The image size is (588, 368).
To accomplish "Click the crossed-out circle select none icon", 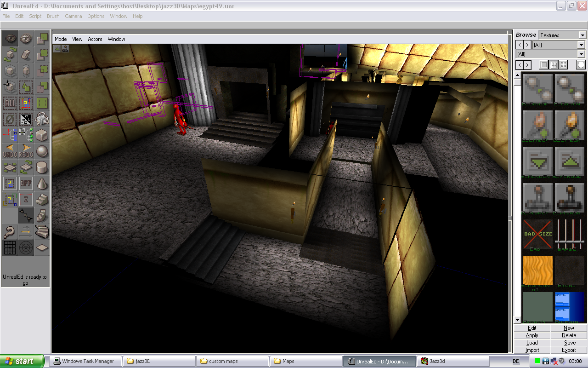I will coord(10,119).
